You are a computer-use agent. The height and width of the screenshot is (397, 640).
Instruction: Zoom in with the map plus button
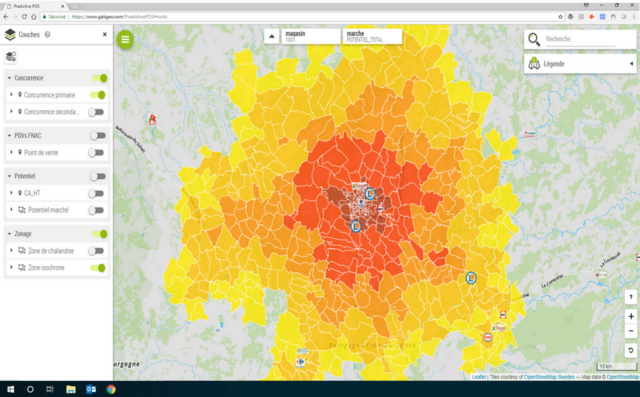(631, 316)
